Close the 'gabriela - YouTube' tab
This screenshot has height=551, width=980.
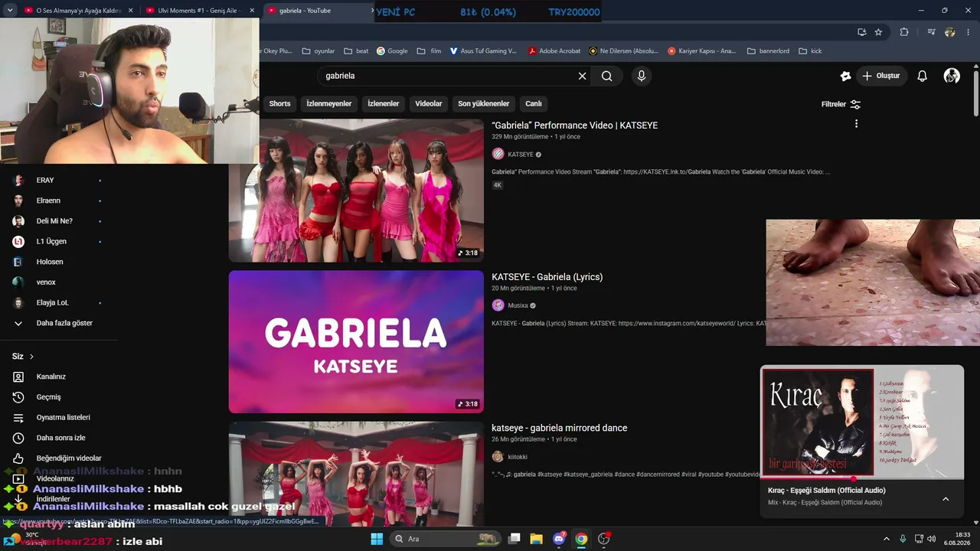click(x=372, y=11)
